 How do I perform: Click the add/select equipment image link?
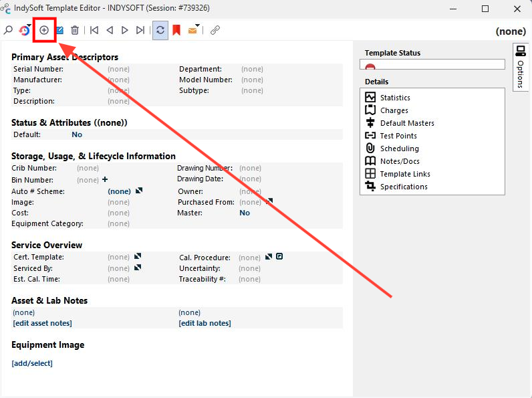(32, 363)
